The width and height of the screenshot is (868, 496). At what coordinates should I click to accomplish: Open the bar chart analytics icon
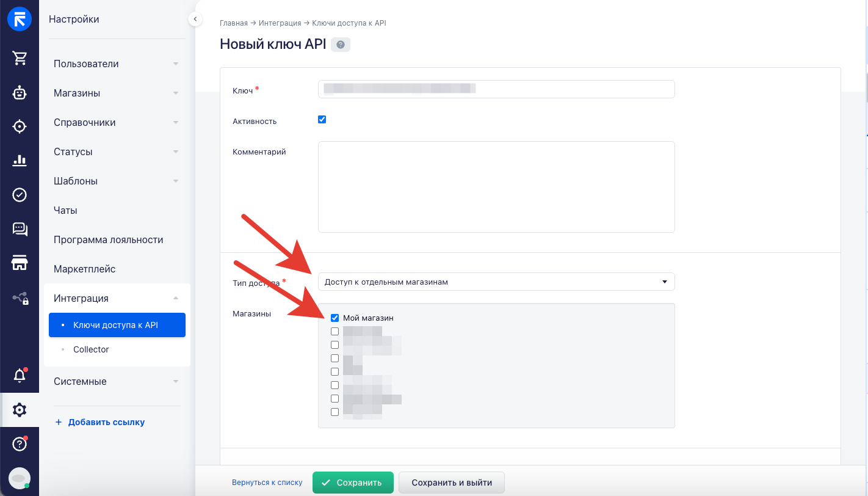click(x=20, y=161)
